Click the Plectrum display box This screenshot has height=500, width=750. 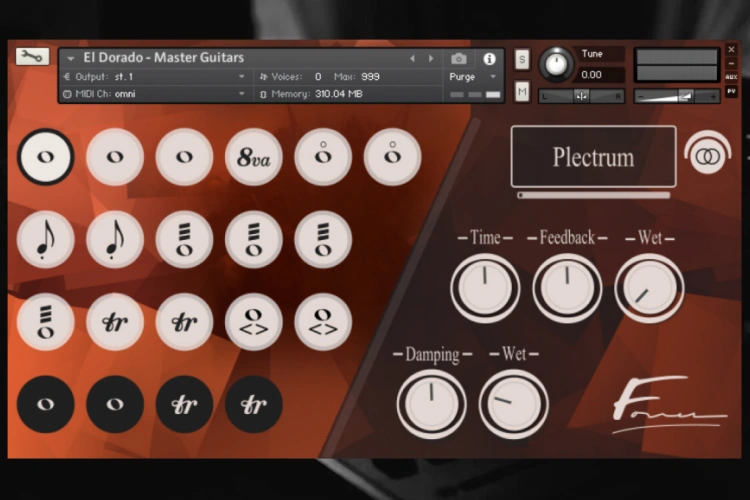[593, 157]
